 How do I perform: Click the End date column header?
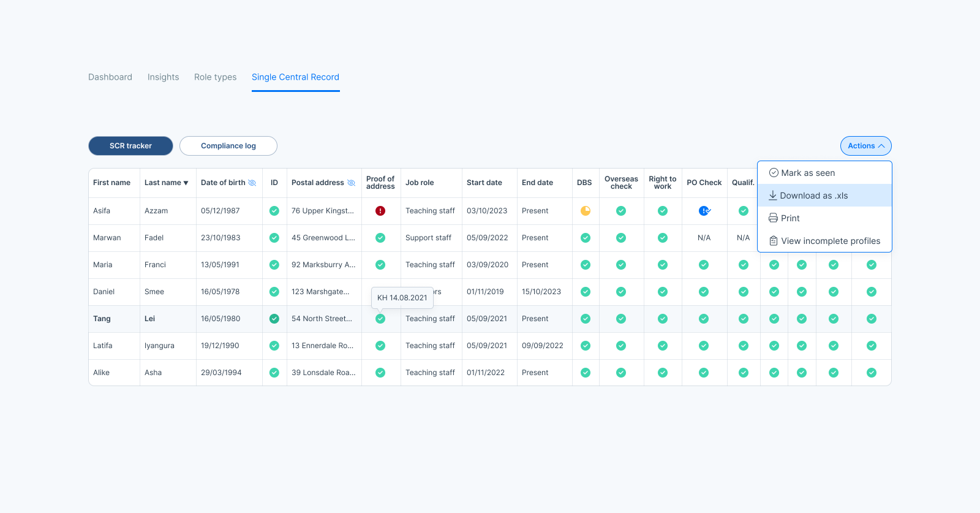click(537, 183)
